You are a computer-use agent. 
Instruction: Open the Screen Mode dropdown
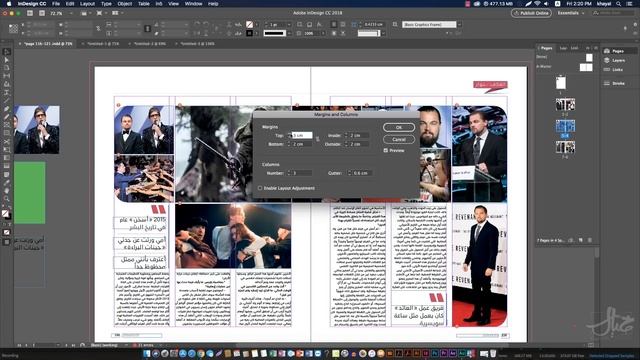100,13
